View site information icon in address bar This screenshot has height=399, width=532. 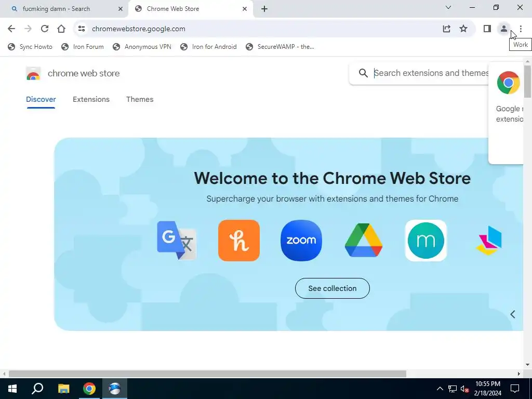[x=82, y=29]
